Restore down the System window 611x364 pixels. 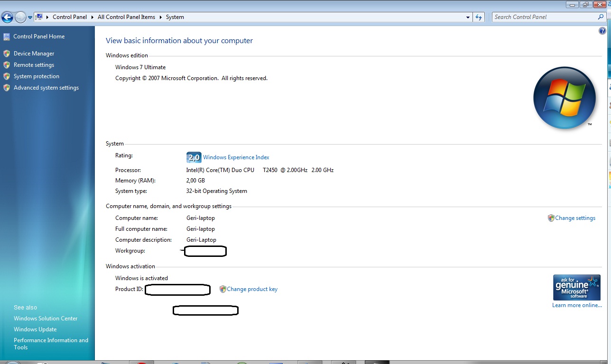(585, 4)
